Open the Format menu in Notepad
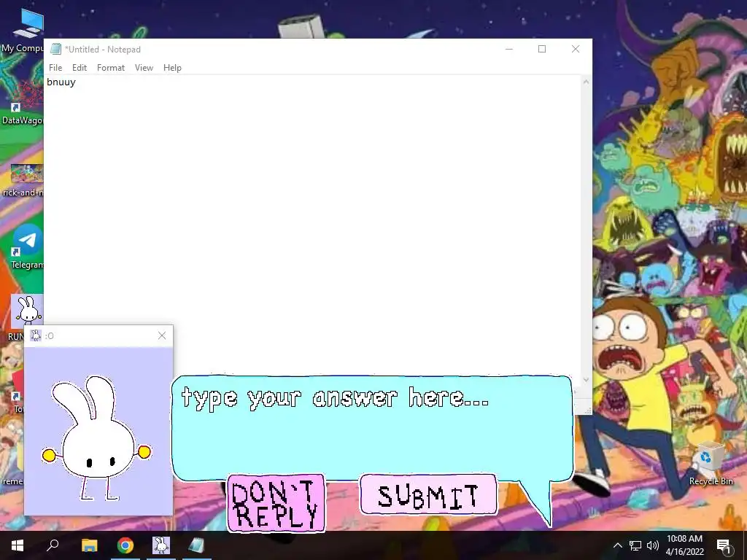747x560 pixels. point(111,68)
